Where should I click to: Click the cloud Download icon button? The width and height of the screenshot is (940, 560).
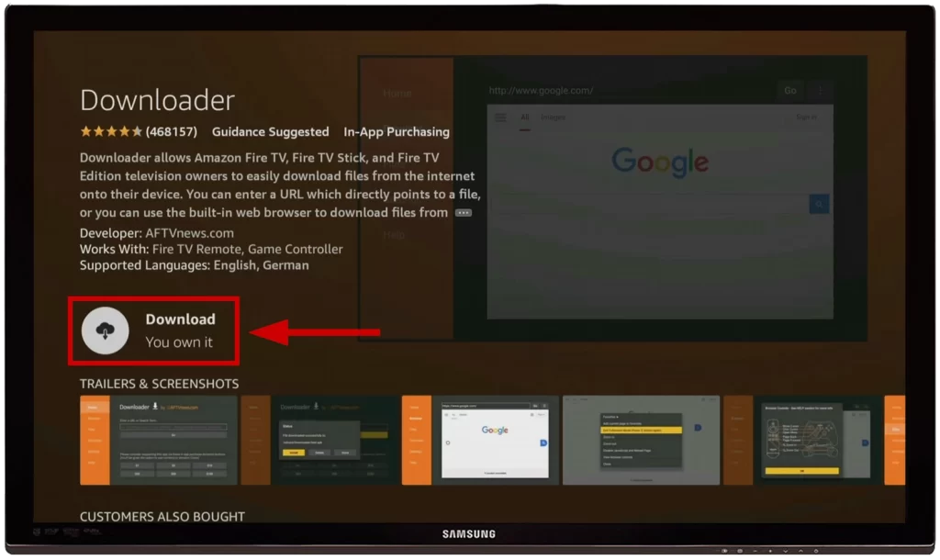(105, 330)
